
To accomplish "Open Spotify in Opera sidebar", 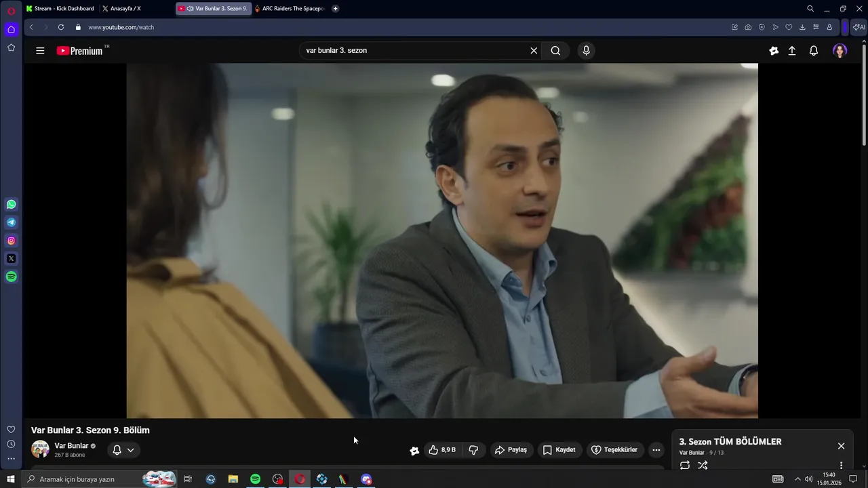I will click(12, 277).
